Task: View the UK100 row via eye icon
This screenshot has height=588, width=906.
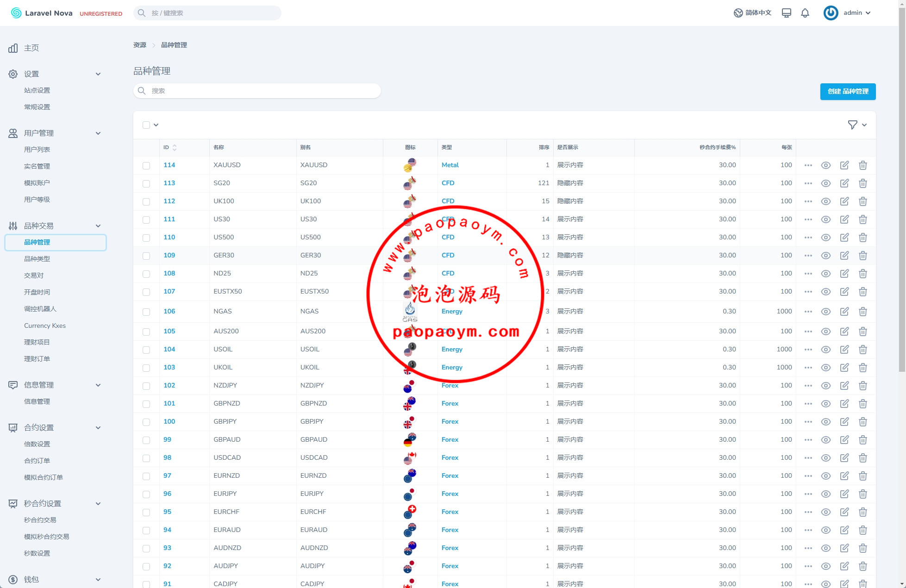Action: (x=825, y=201)
